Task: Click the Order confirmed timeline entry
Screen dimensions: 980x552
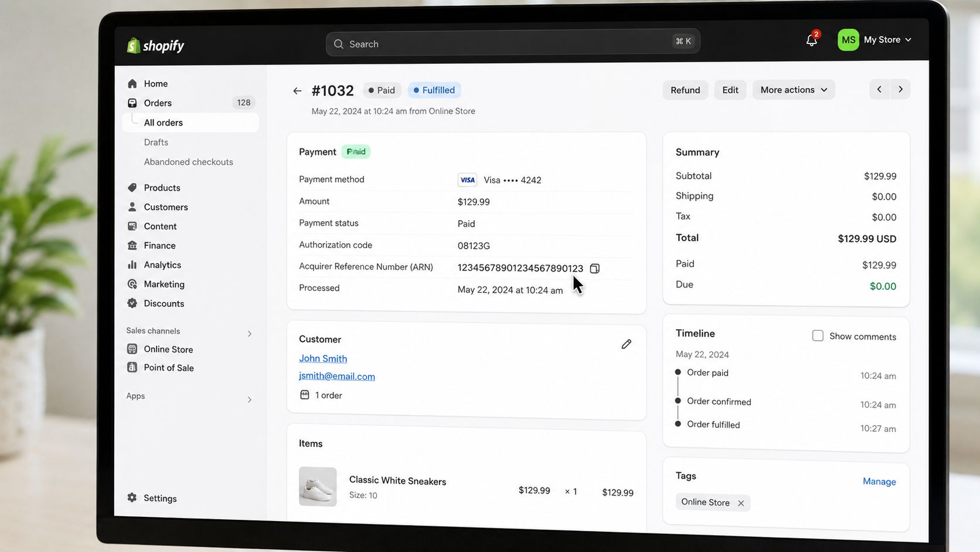Action: [719, 401]
